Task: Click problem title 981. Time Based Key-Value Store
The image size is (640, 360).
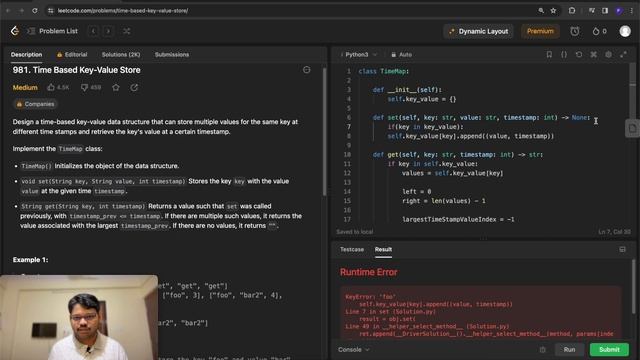Action: coord(76,70)
